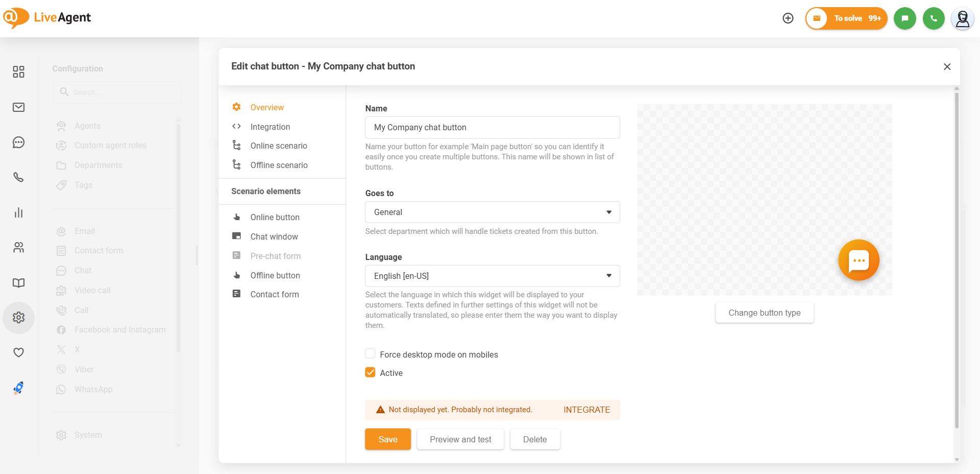Uncheck the Active checkbox

371,373
